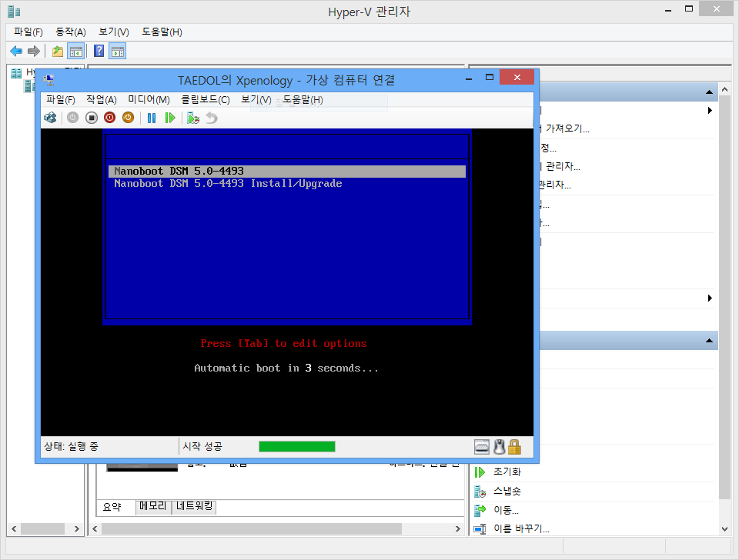Collapse the lower actions section header arrow
Viewport: 739px width, 560px height.
709,341
